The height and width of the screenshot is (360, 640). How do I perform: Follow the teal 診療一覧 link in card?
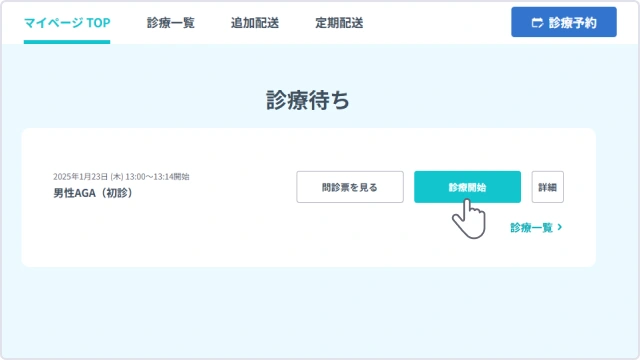click(x=531, y=227)
